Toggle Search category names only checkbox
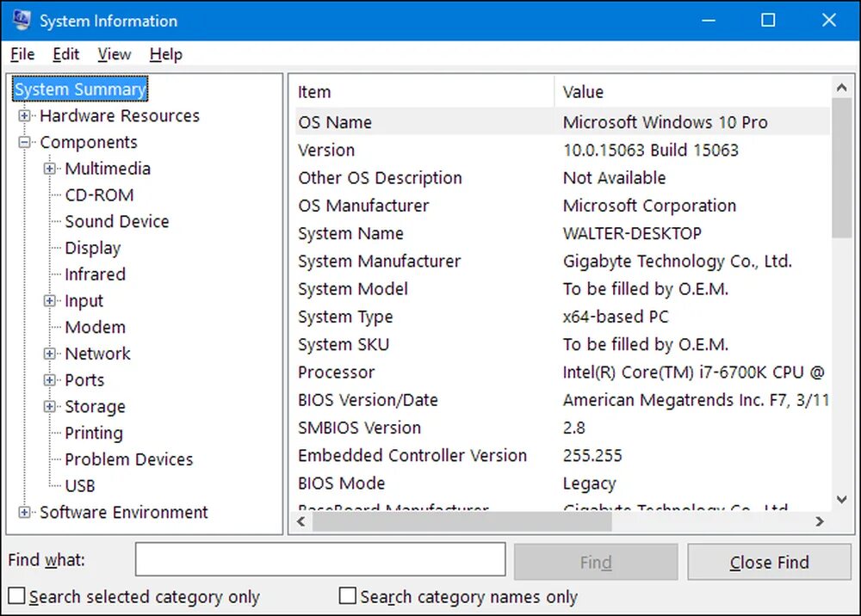Screen dimensions: 861x616 [348, 595]
